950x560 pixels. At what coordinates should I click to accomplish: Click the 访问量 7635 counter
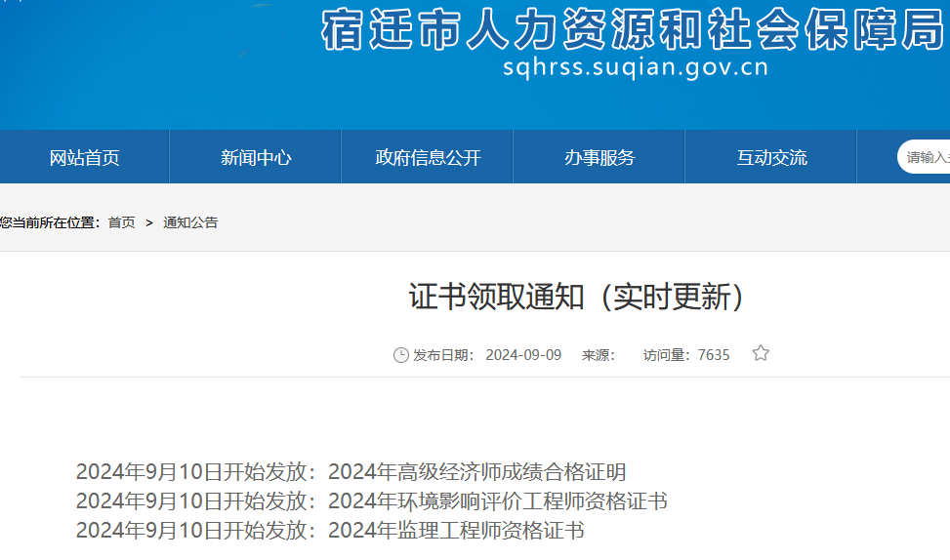point(686,355)
